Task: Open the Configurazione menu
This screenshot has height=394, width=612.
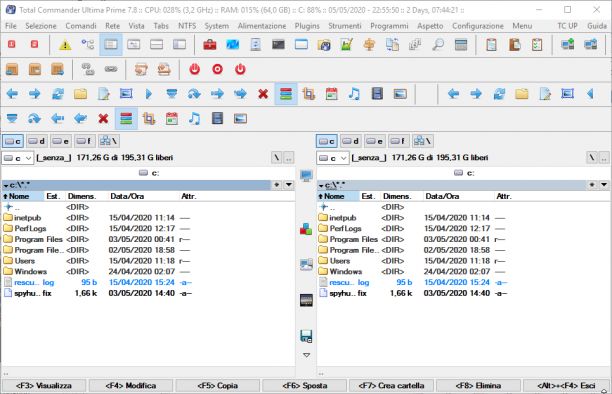Action: [478, 26]
